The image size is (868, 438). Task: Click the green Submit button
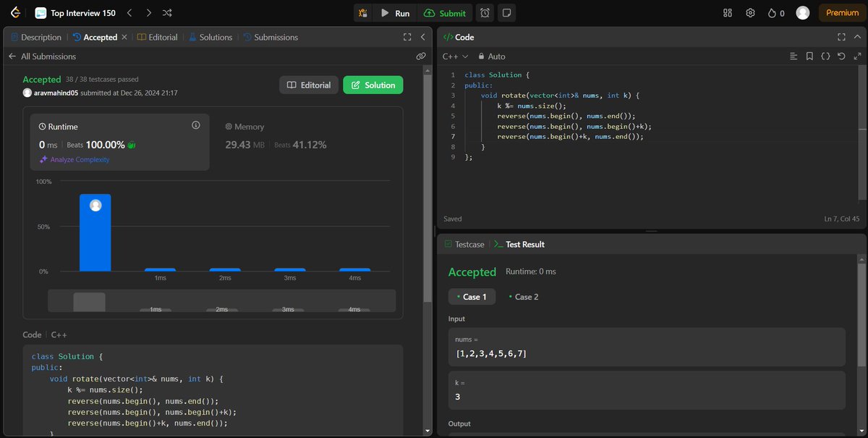point(445,12)
